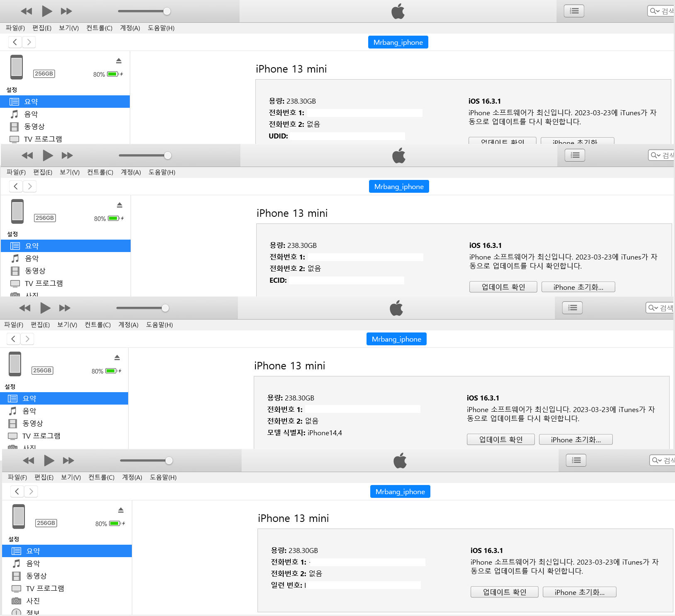This screenshot has height=616, width=675.
Task: Open 컨트롤(C) menu in the ECID window
Action: [x=100, y=172]
